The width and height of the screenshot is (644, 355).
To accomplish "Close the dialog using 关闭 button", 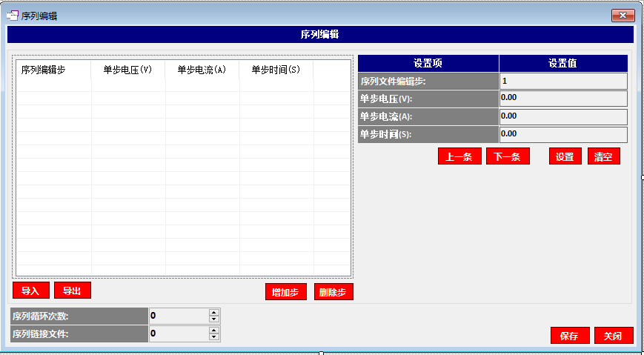I will click(613, 336).
